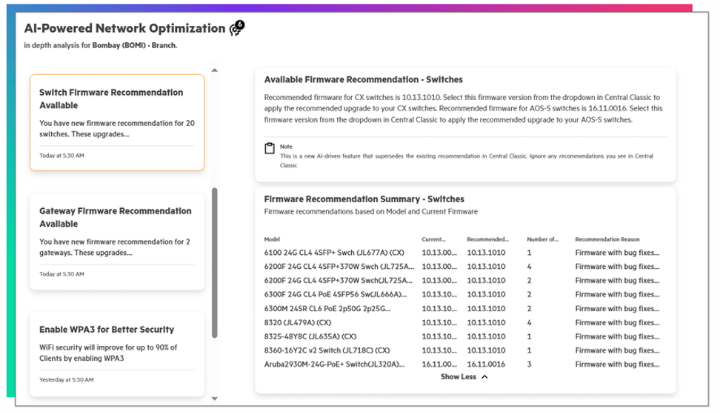Click recommended version 16.11.0016 cell
The height and width of the screenshot is (413, 720).
pyautogui.click(x=486, y=365)
